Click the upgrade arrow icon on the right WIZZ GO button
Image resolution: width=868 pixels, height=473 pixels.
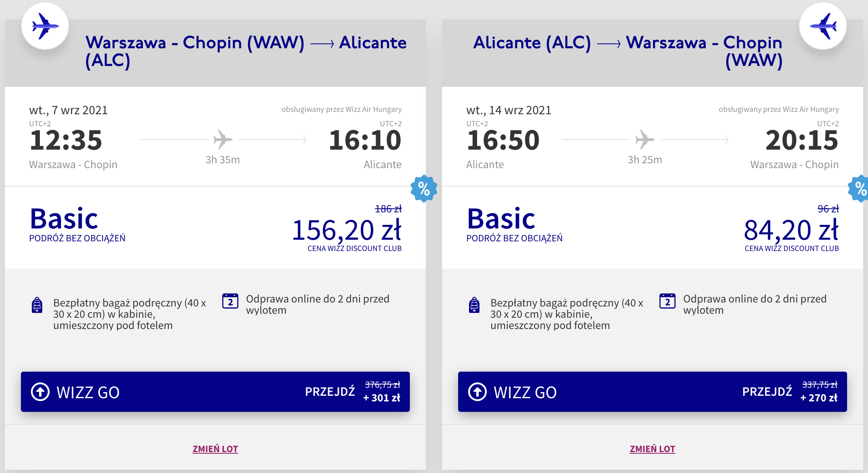477,392
